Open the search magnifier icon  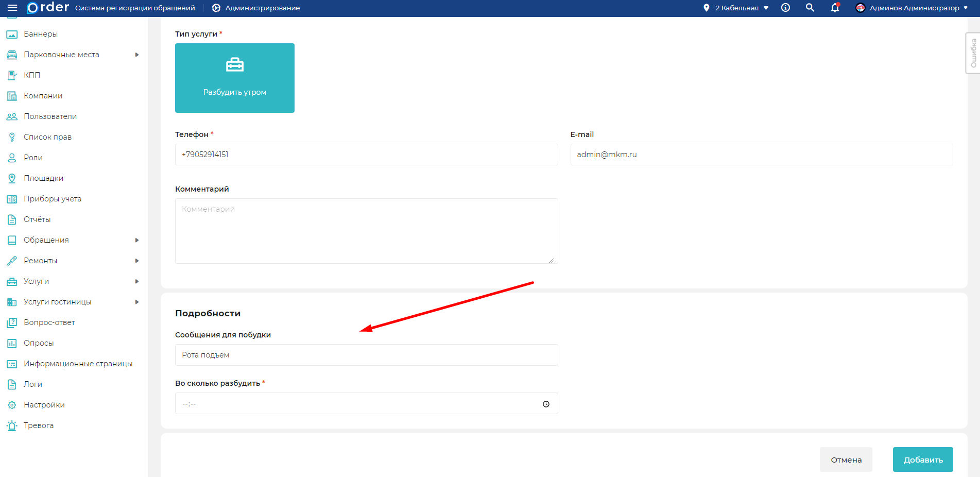click(x=810, y=8)
